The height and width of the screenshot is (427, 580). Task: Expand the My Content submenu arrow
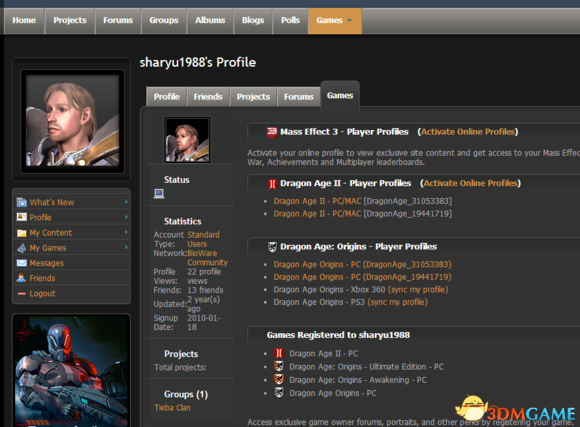pos(126,232)
